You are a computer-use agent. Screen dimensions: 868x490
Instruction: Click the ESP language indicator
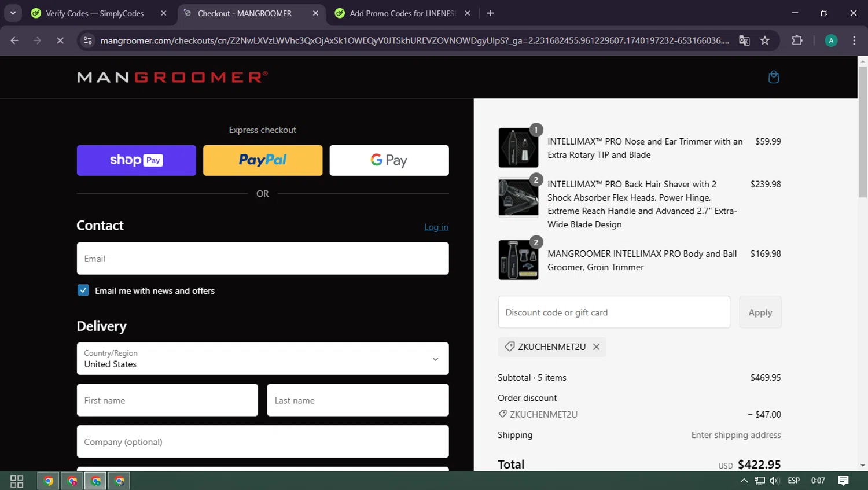[794, 481]
